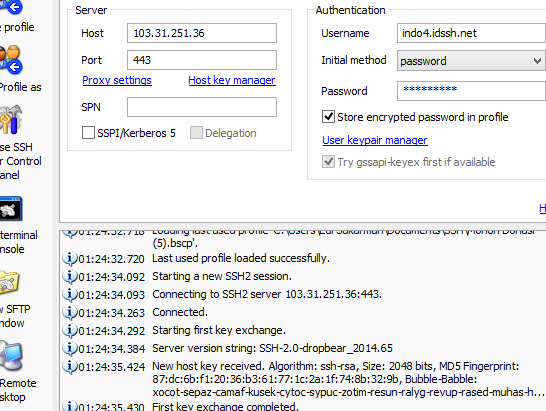Open the Proxy settings link
Screen dimensions: 546x411
click(117, 80)
